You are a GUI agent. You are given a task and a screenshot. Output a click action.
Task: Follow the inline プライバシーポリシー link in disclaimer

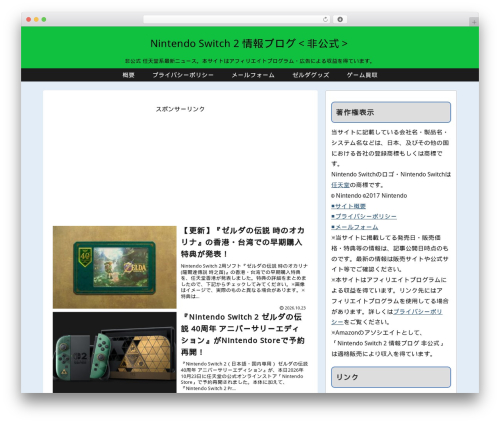pos(387,317)
